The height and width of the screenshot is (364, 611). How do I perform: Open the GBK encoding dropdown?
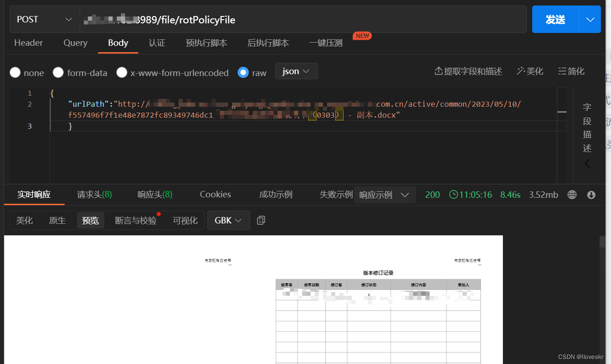coord(229,220)
